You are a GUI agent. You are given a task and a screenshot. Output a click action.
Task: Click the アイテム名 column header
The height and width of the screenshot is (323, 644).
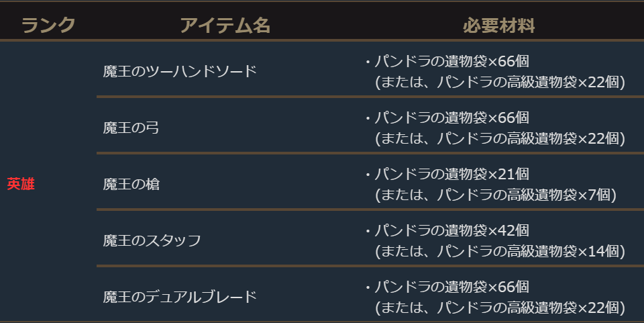(x=225, y=26)
